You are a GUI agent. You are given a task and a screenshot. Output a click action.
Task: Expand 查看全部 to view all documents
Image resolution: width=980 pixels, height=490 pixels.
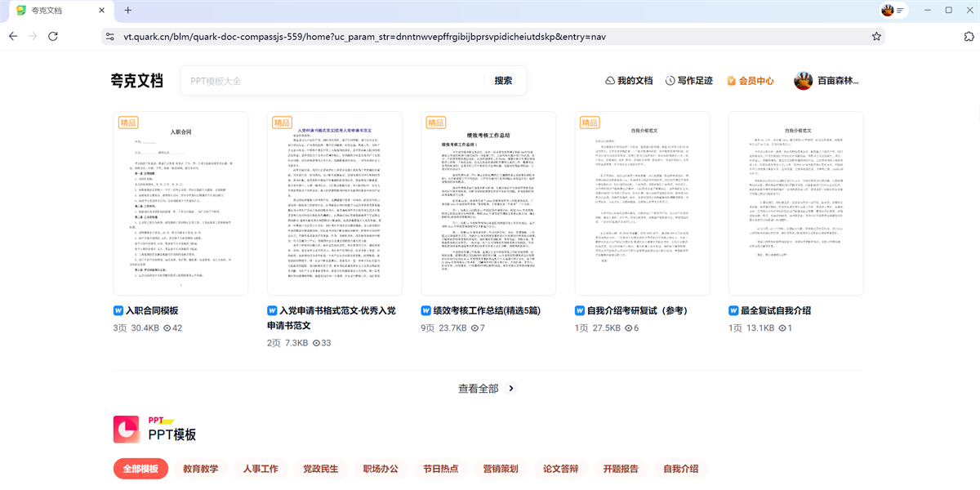(x=487, y=389)
